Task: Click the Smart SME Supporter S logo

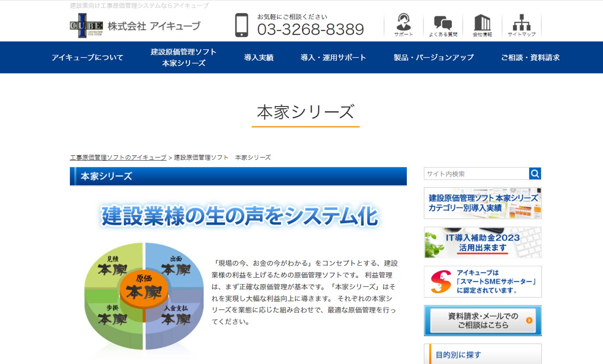Action: click(x=441, y=282)
